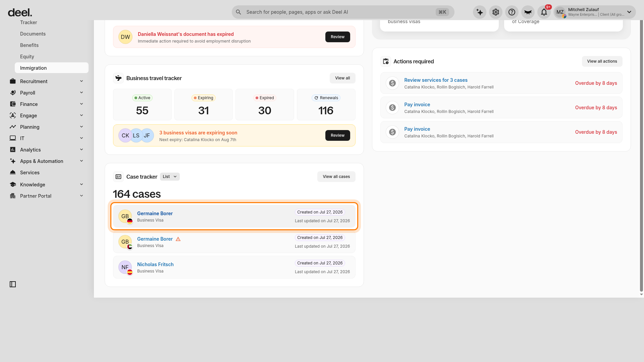Viewport: 644px width, 362px height.
Task: Open the Mitchell Zulauf account dropdown
Action: click(595, 12)
